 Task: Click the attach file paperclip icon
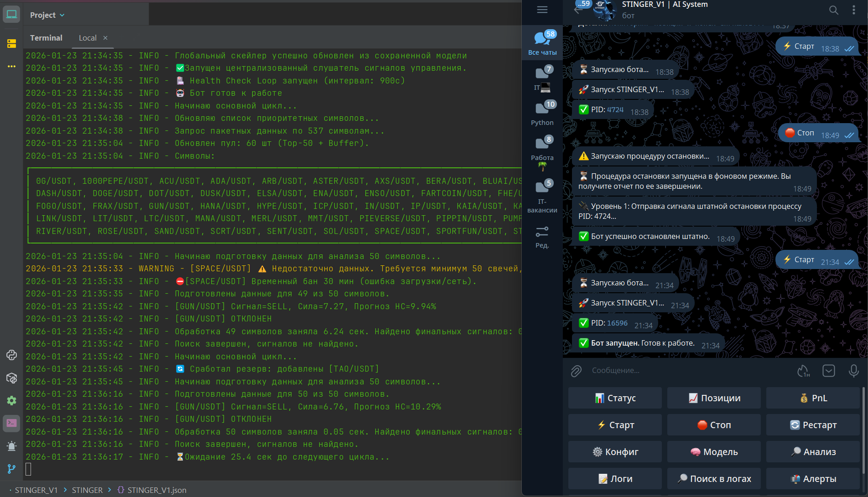click(576, 371)
